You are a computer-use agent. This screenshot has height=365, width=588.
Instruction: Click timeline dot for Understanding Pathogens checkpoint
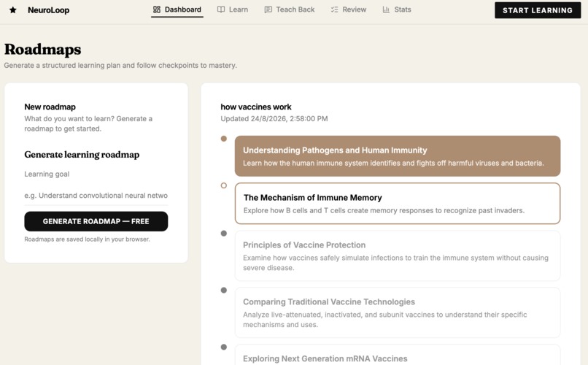[x=224, y=139]
